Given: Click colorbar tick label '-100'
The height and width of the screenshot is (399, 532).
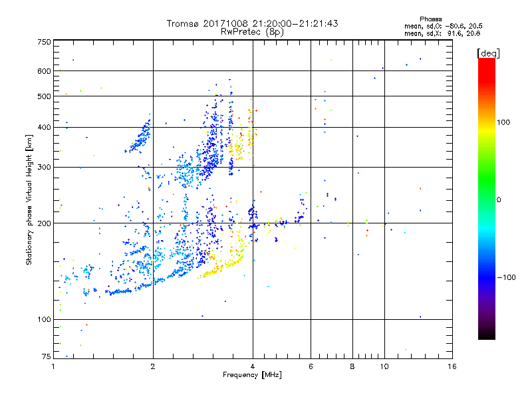Looking at the screenshot, I should pos(506,277).
